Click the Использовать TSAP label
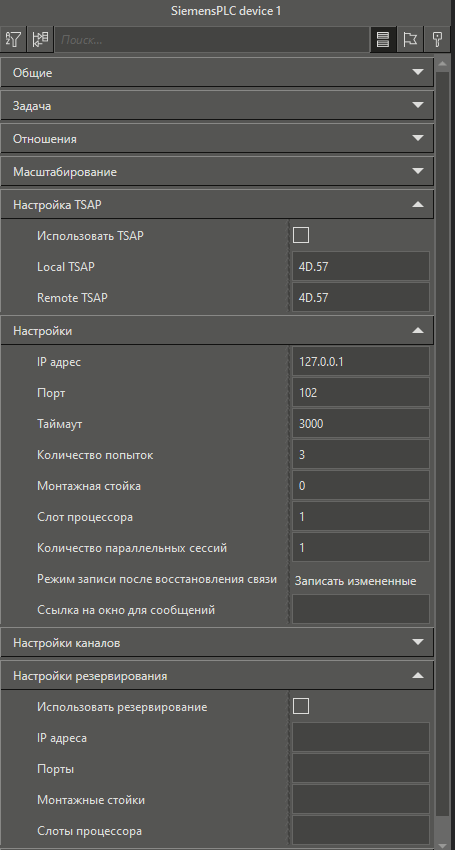This screenshot has height=850, width=455. 91,236
